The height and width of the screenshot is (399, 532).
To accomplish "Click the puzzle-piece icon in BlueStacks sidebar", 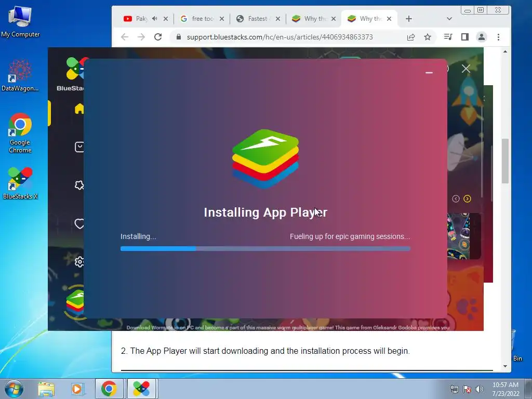I will [79, 185].
